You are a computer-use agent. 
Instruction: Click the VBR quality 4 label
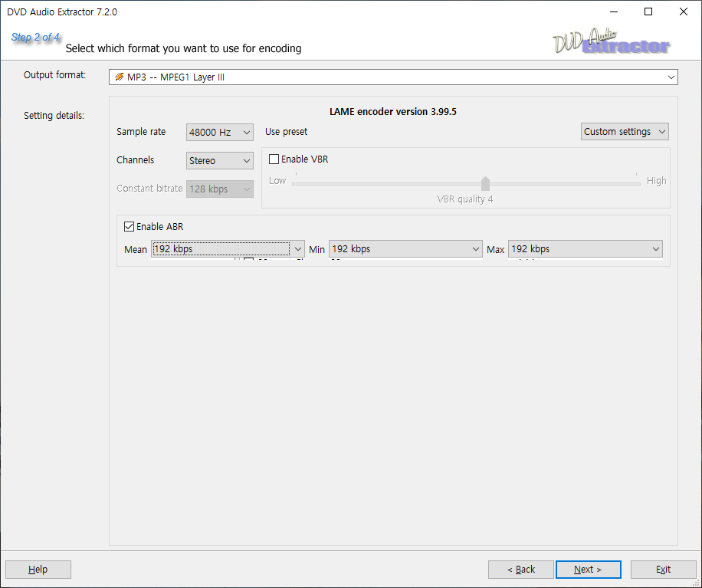tap(465, 199)
